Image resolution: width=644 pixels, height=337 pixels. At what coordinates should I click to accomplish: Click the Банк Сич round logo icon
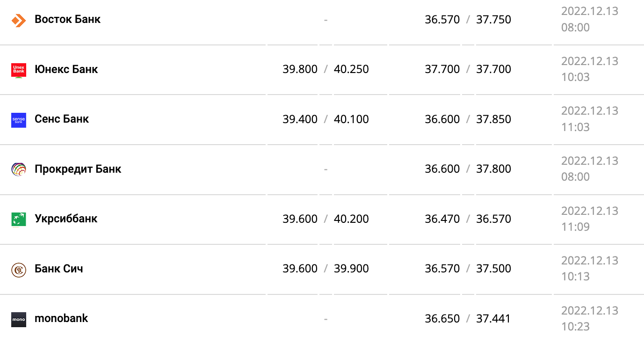point(19,269)
